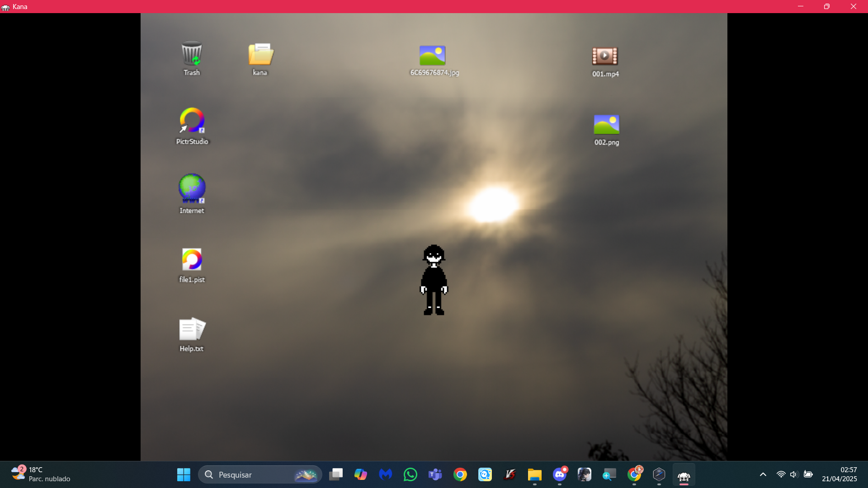
Task: Open the file1.pist file
Action: click(x=192, y=265)
